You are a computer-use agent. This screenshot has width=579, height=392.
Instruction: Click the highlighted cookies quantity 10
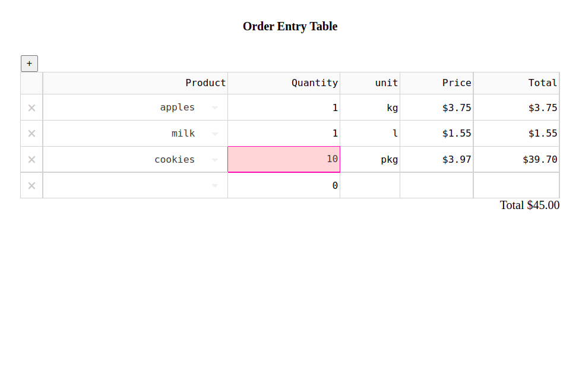pos(284,159)
